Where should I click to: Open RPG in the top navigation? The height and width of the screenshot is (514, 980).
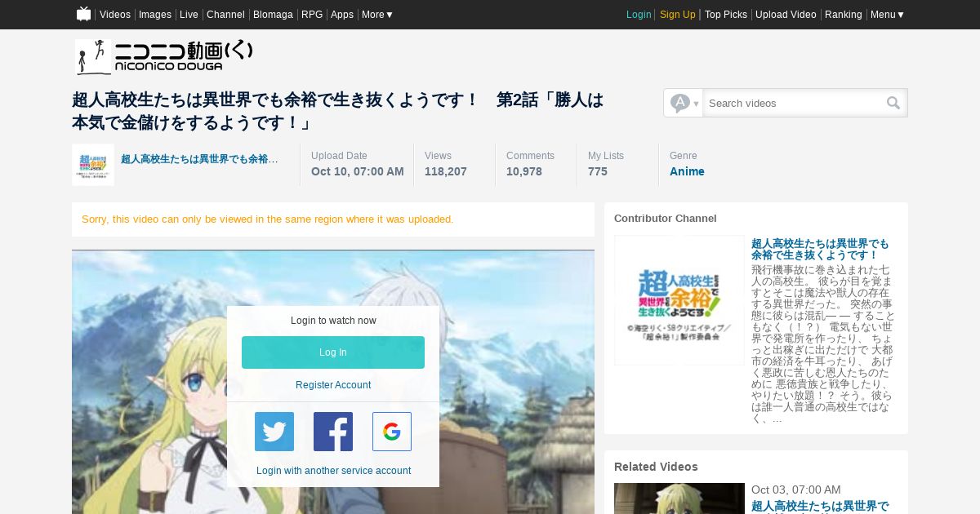(312, 15)
